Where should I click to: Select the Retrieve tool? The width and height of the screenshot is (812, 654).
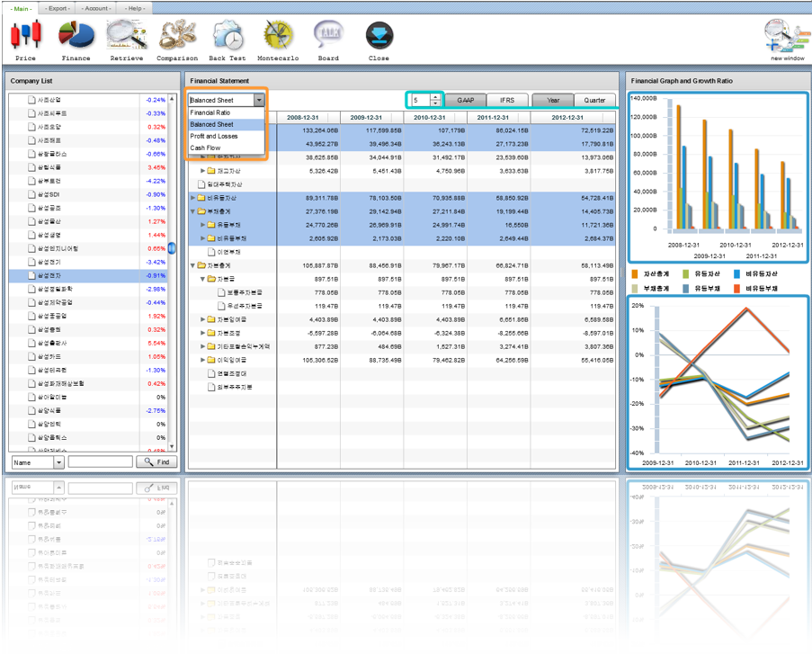126,36
